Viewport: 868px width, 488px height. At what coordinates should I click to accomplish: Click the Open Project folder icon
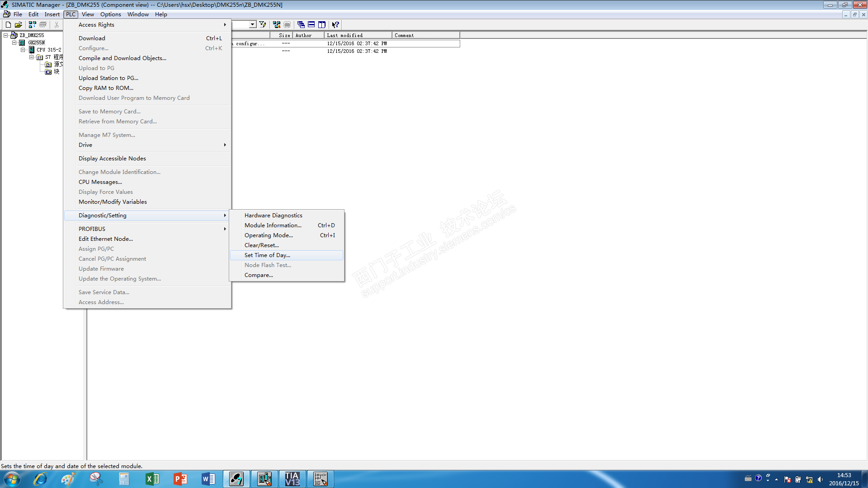[19, 25]
